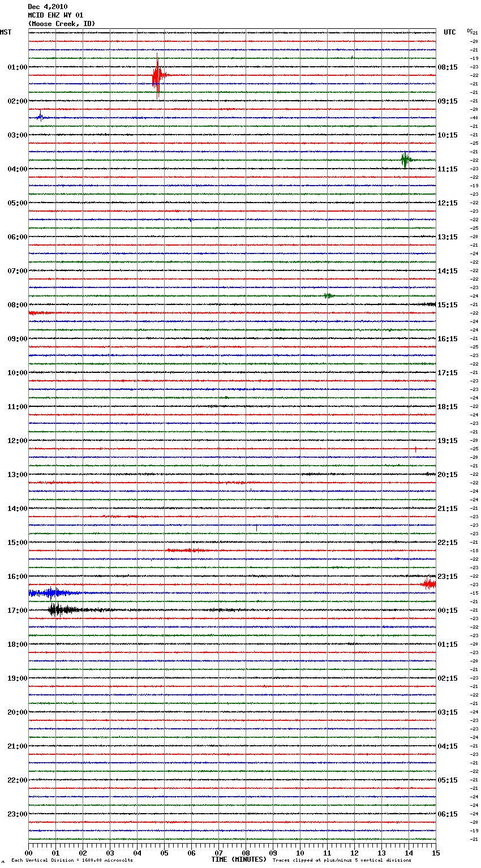Click the '03' minute tick on the bottom axis
The height and width of the screenshot is (868, 481).
coord(110,853)
